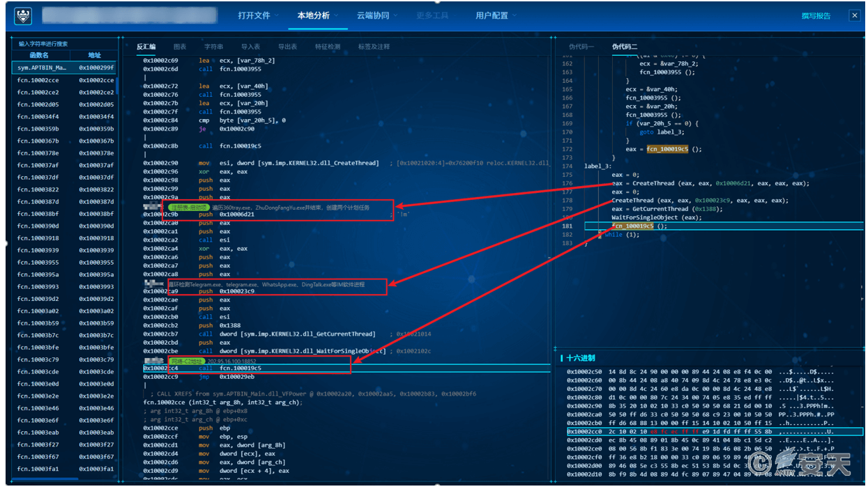868x489 pixels.
Task: Click the 撰写报告 link
Action: (x=816, y=16)
